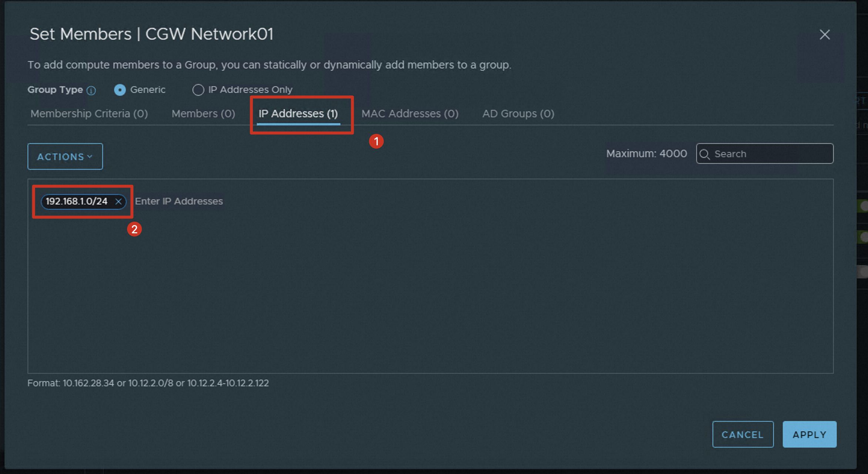868x474 pixels.
Task: Switch to the Members (0) tab
Action: (x=203, y=114)
